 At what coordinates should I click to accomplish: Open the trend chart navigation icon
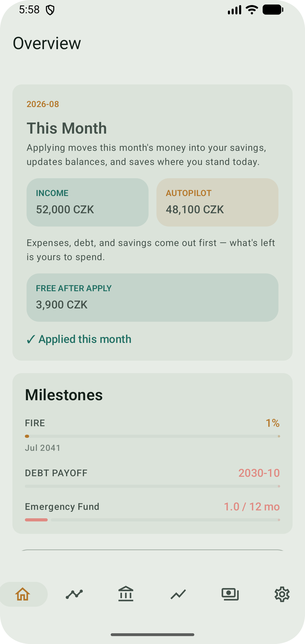[178, 594]
